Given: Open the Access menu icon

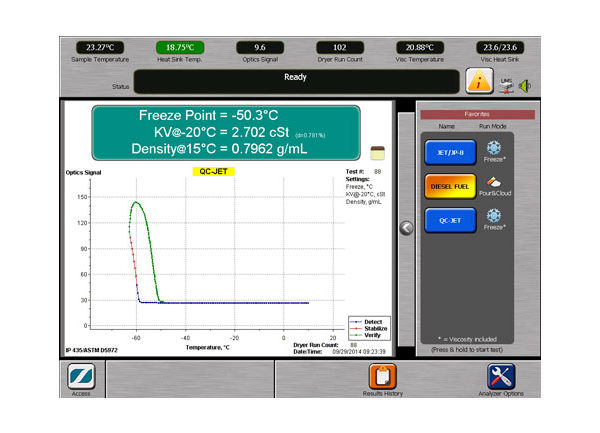Looking at the screenshot, I should pyautogui.click(x=81, y=377).
